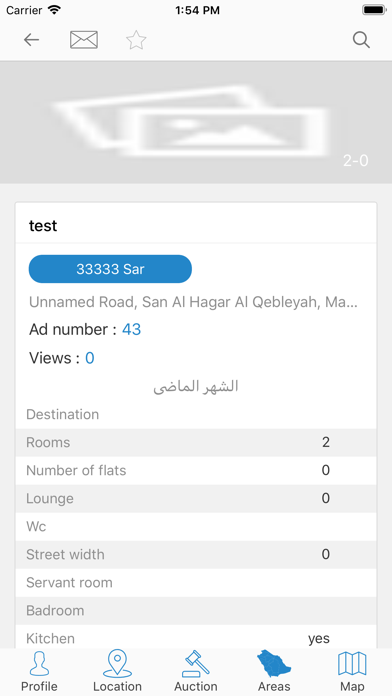Tap the back arrow icon
Screen dimensions: 392x696
point(32,40)
